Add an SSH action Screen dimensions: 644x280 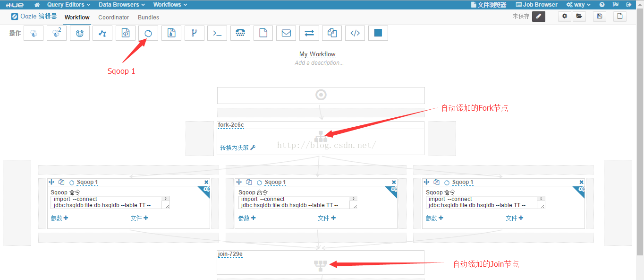coord(240,33)
